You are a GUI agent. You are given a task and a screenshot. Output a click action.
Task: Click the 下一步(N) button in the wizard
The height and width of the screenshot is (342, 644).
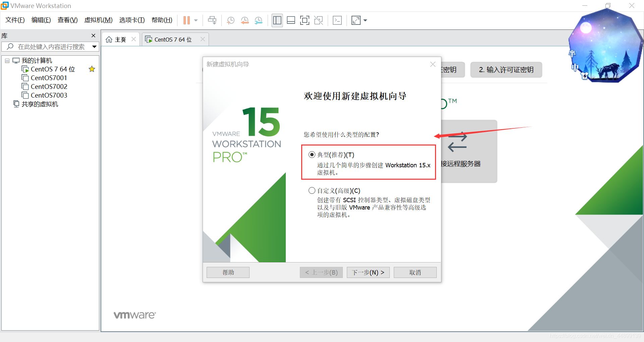pyautogui.click(x=368, y=272)
